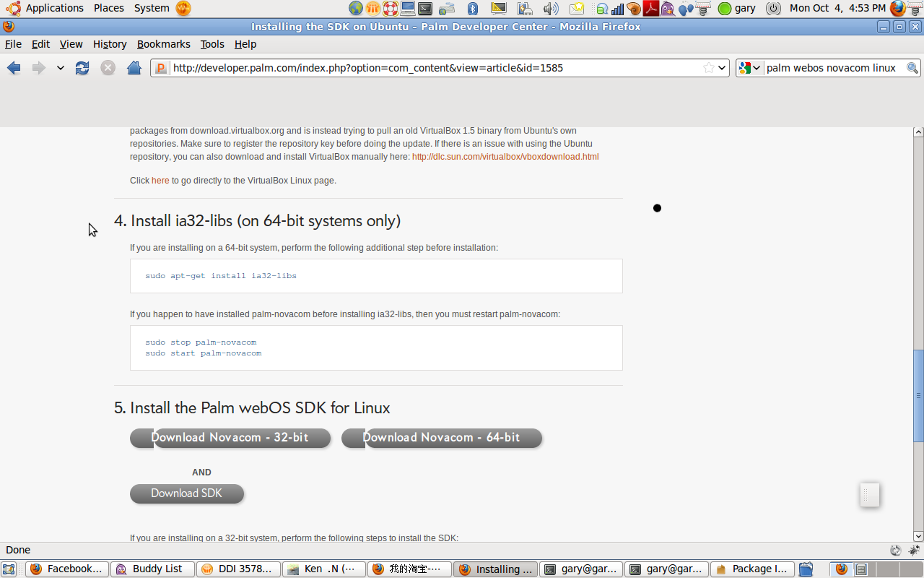Viewport: 924px width, 578px height.
Task: Click the 'sudo stop palm-novacom' command
Action: point(201,342)
